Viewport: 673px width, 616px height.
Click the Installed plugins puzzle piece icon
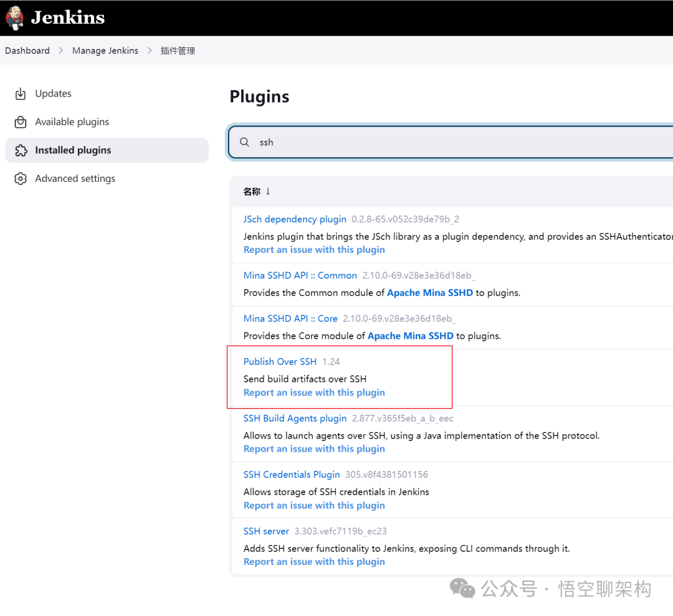pos(21,150)
